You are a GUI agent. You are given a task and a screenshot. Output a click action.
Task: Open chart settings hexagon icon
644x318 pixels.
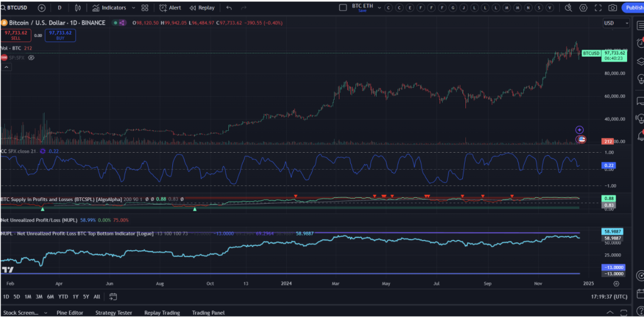tap(583, 8)
